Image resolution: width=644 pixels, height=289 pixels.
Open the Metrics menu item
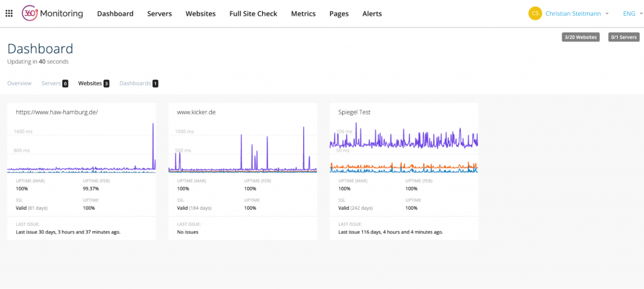pos(303,14)
